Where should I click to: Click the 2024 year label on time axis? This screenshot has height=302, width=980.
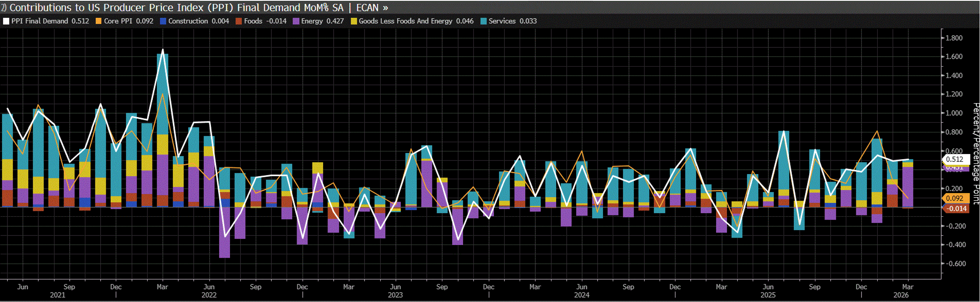tap(581, 295)
